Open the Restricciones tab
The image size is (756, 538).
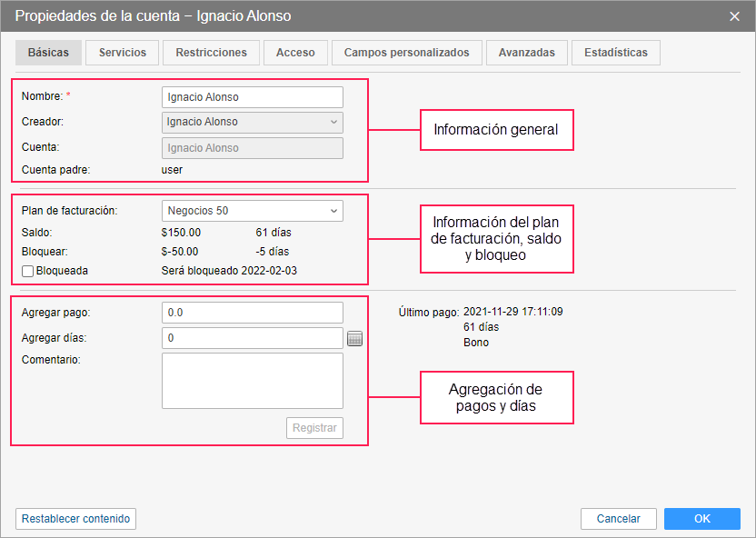(211, 53)
